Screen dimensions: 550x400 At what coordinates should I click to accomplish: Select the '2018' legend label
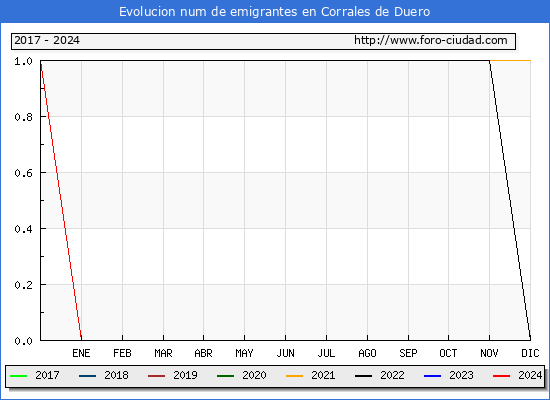[116, 375]
